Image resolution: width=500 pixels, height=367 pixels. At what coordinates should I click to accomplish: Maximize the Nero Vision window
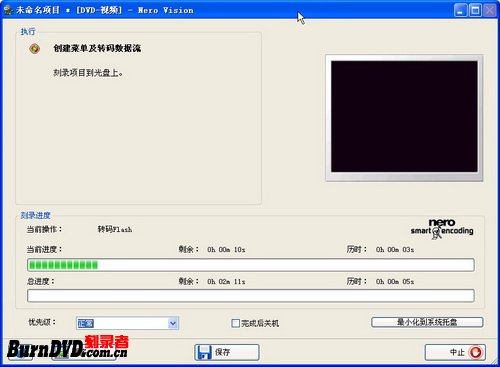point(475,10)
